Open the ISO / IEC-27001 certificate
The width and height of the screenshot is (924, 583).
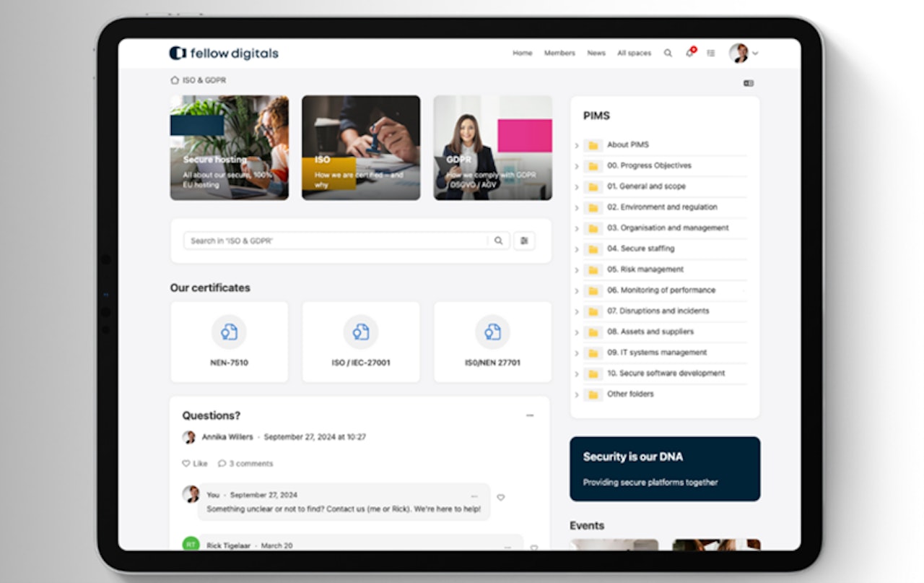coord(361,342)
